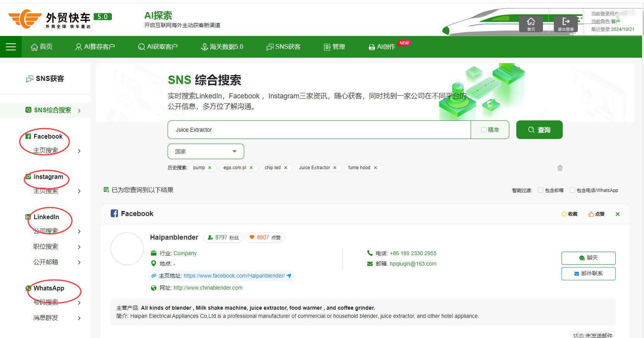
Task: Click the 点赞 thumbs-up icon
Action: click(591, 214)
